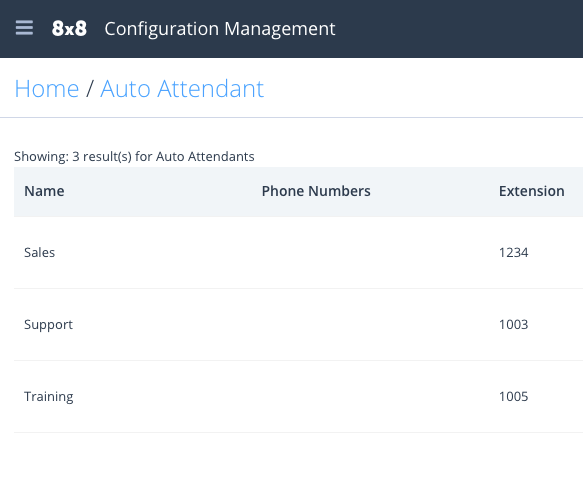Click the results count text for Auto Attendants

(134, 156)
